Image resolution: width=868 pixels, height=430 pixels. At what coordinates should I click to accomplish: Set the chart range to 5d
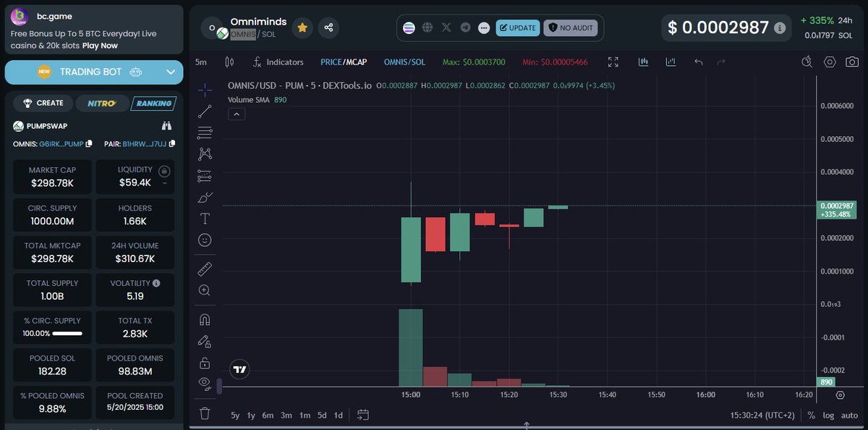pyautogui.click(x=322, y=416)
